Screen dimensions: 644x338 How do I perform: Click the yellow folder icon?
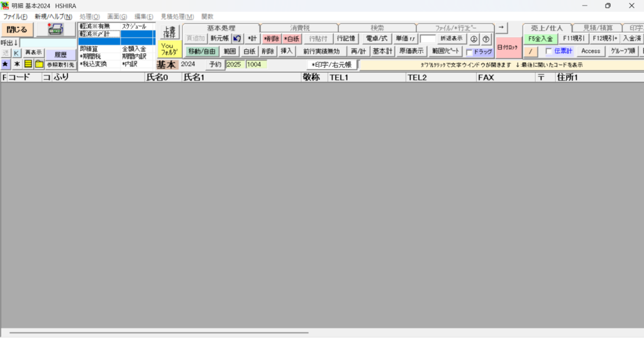pos(39,64)
